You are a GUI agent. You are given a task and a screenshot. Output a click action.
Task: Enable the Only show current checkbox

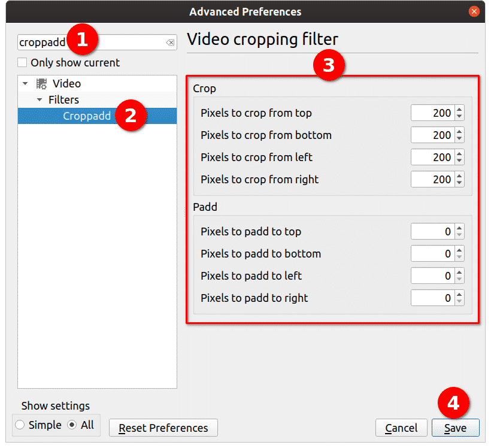pyautogui.click(x=23, y=63)
